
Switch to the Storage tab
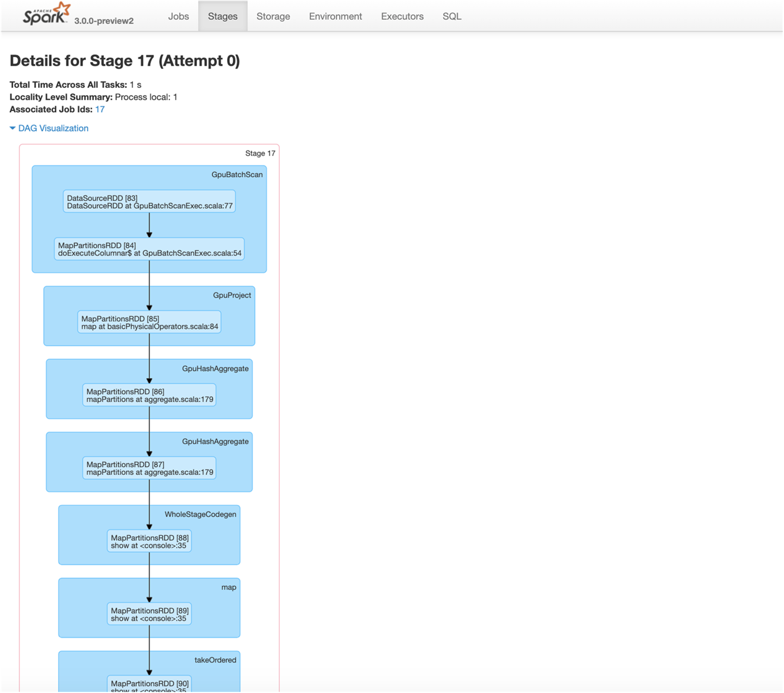pyautogui.click(x=273, y=16)
